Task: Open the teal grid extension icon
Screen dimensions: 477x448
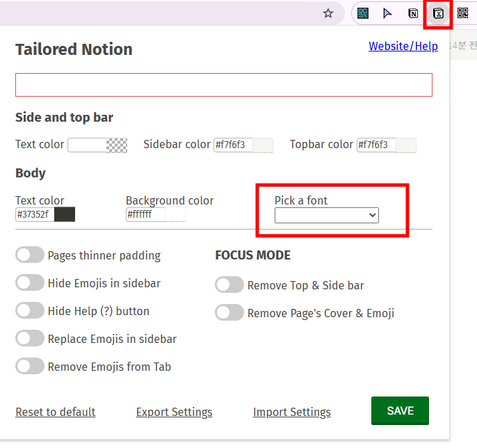Action: pos(363,13)
